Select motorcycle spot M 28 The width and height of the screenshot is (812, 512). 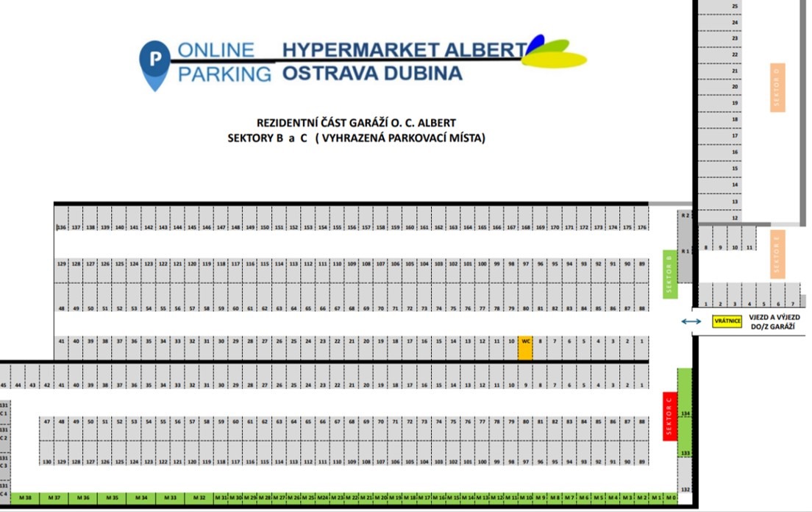pyautogui.click(x=265, y=498)
